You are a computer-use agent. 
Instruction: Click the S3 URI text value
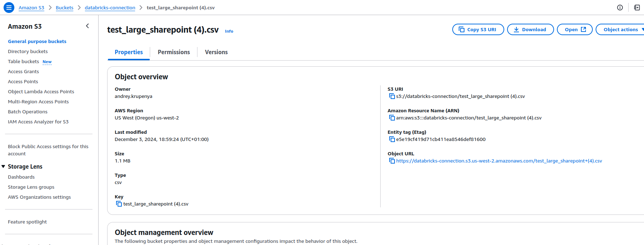pyautogui.click(x=461, y=96)
